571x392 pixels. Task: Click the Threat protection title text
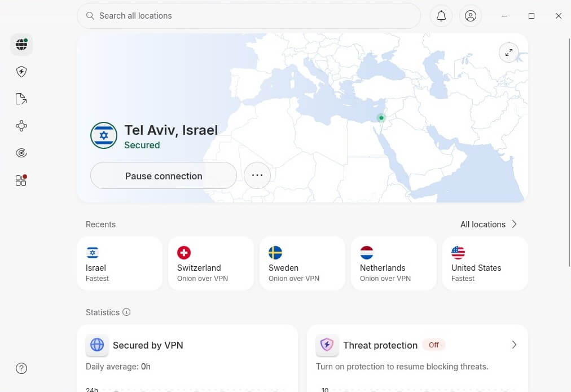click(380, 345)
